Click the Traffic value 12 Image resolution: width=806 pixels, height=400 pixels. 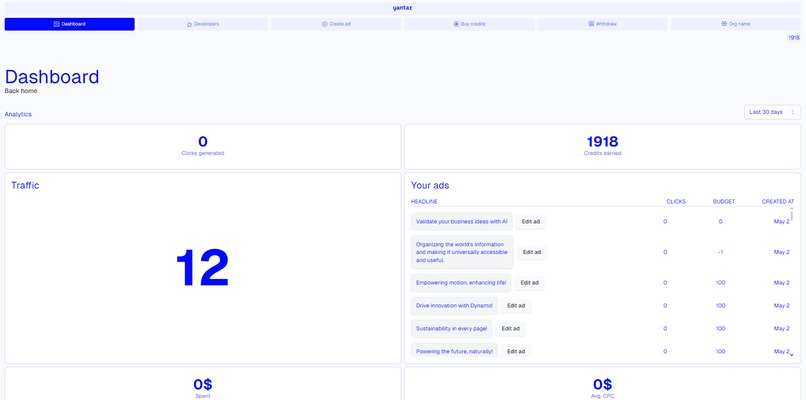point(203,268)
